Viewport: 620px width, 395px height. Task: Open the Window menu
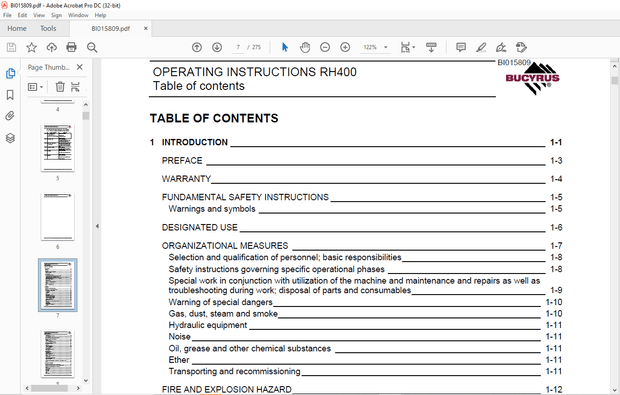pyautogui.click(x=78, y=15)
